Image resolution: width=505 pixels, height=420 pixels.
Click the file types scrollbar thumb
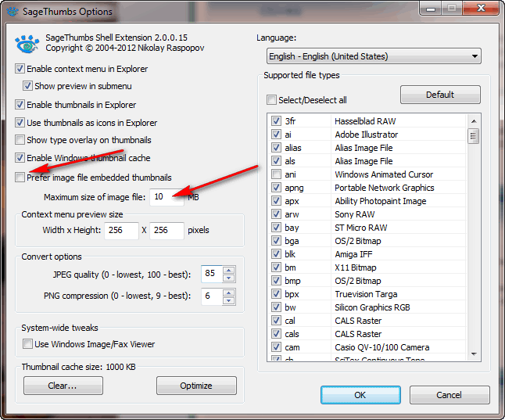474,136
